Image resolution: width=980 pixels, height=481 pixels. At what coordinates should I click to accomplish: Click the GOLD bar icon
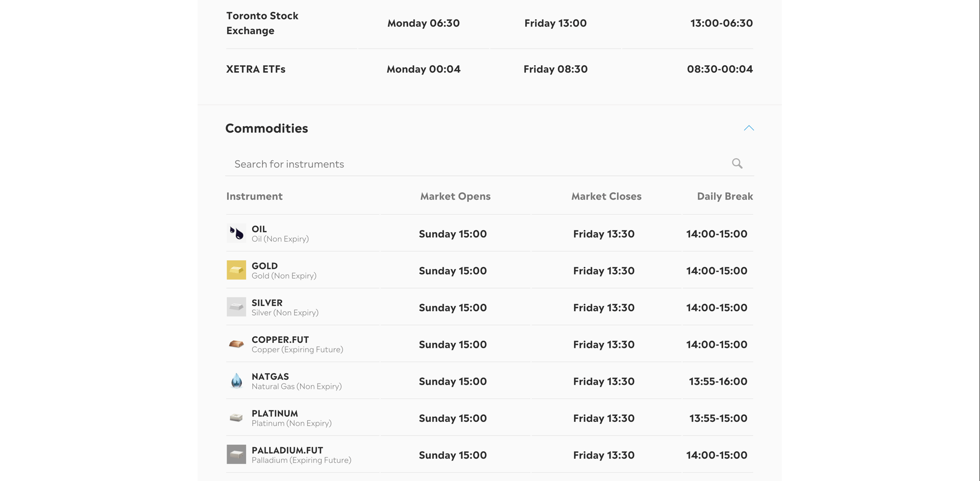(x=236, y=270)
